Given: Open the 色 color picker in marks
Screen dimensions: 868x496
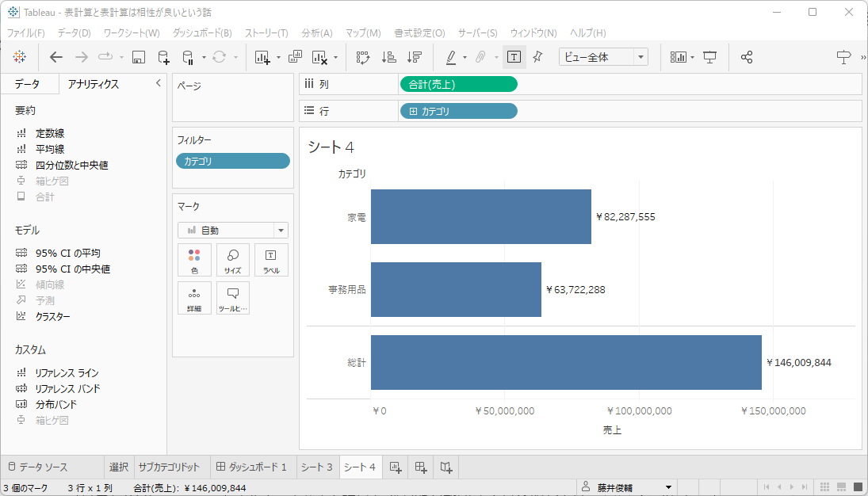Looking at the screenshot, I should point(194,260).
